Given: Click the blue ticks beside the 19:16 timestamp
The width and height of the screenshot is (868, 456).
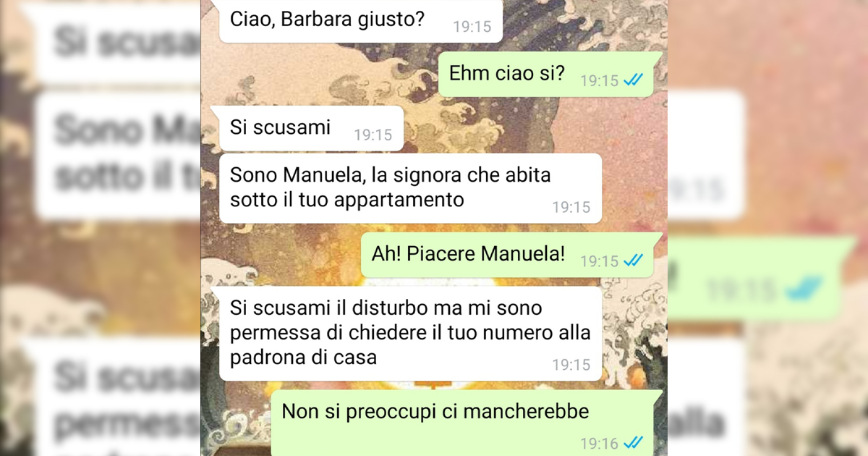Looking at the screenshot, I should pos(633,442).
